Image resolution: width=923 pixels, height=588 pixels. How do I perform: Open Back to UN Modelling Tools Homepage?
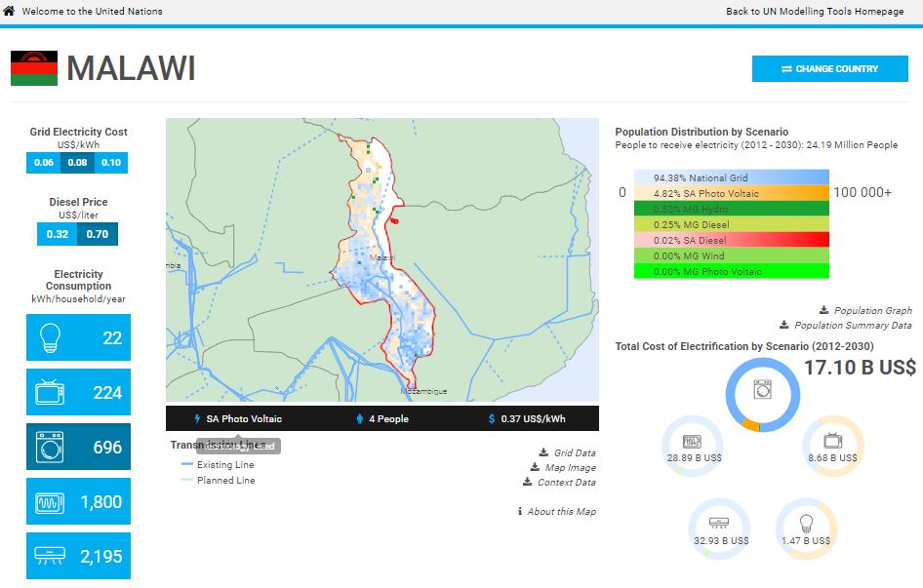[x=815, y=12]
